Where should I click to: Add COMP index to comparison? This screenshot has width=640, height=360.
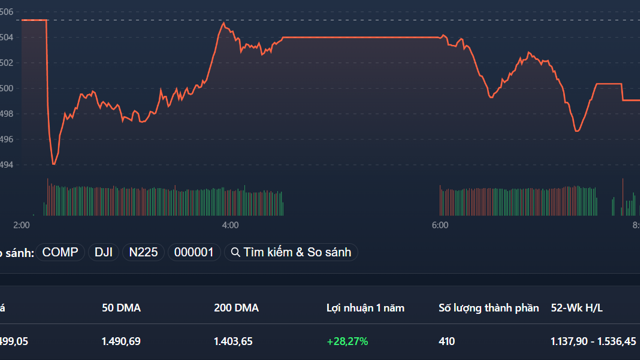pyautogui.click(x=60, y=252)
